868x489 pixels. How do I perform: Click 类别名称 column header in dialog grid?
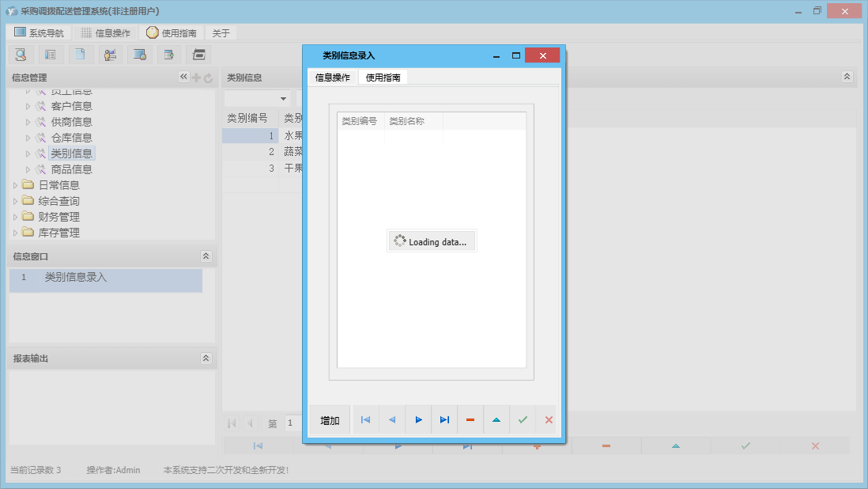point(413,121)
